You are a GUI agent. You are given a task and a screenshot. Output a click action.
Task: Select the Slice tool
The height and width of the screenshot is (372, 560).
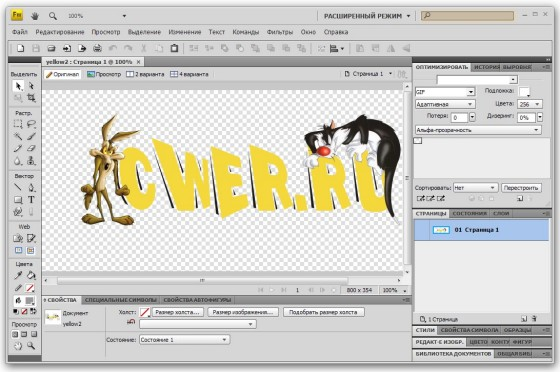point(31,238)
